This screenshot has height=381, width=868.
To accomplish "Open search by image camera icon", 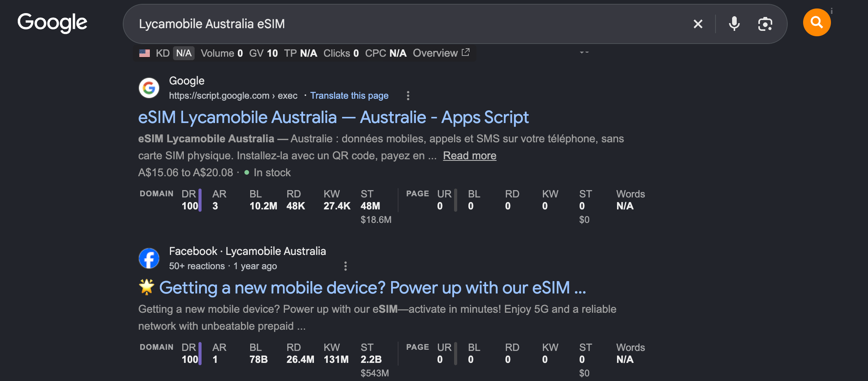I will [765, 24].
